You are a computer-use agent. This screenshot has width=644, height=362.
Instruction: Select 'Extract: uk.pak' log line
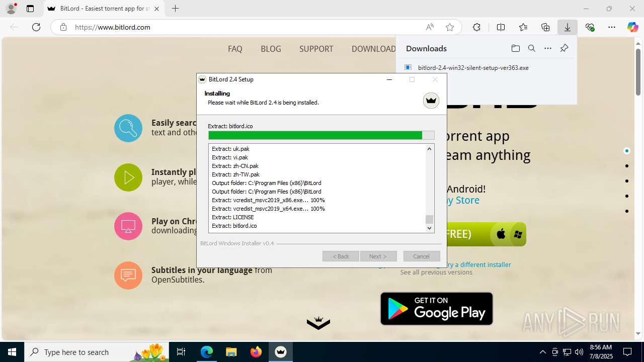pos(230,149)
